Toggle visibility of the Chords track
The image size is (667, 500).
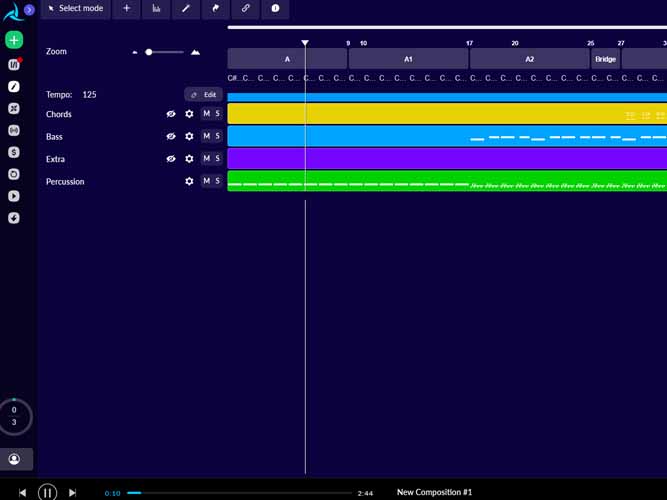coord(171,114)
